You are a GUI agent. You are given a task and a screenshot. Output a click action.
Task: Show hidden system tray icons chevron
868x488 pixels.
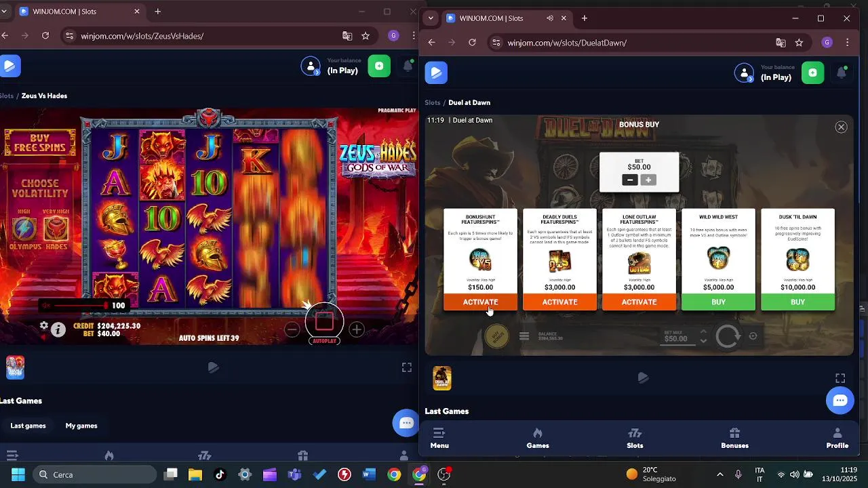click(719, 474)
